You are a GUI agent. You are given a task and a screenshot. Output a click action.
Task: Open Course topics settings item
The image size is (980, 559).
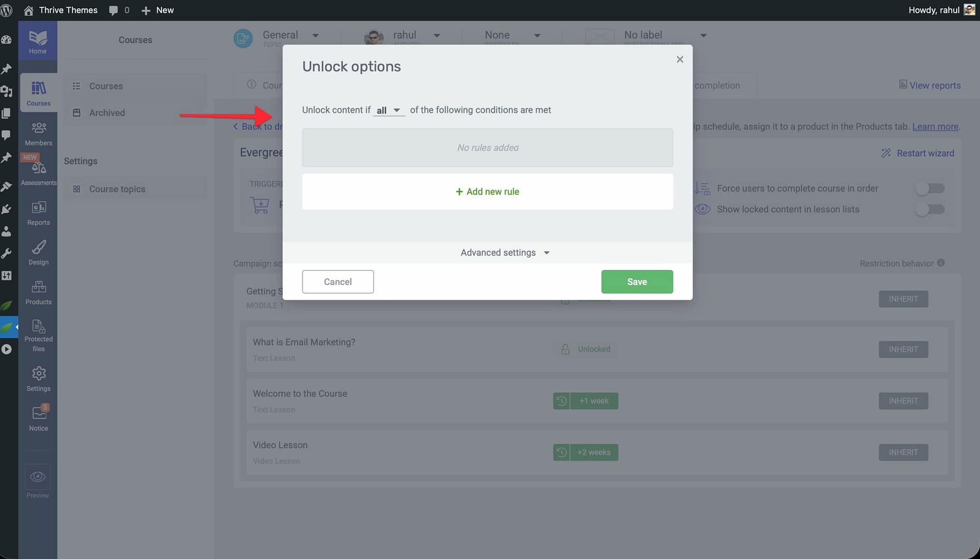point(117,189)
